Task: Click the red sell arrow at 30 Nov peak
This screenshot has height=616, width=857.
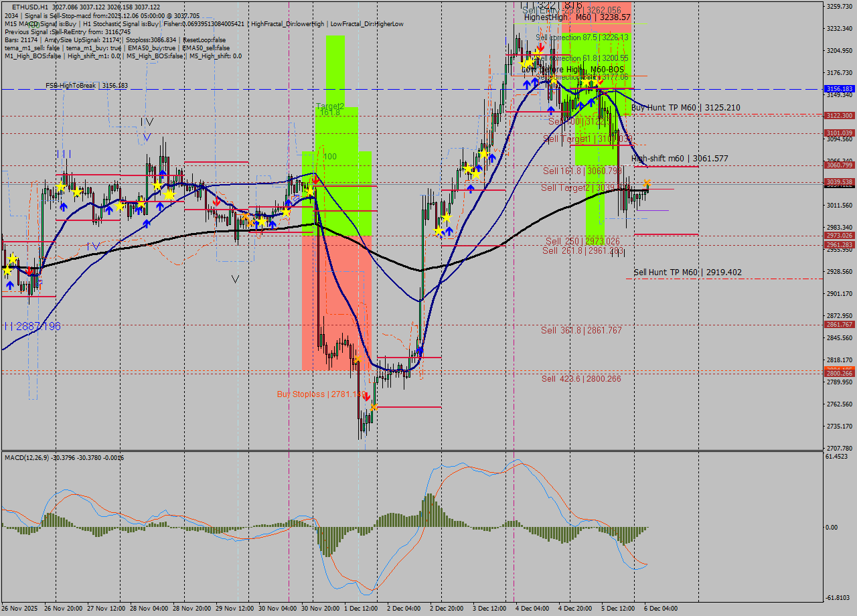Action: click(x=315, y=179)
